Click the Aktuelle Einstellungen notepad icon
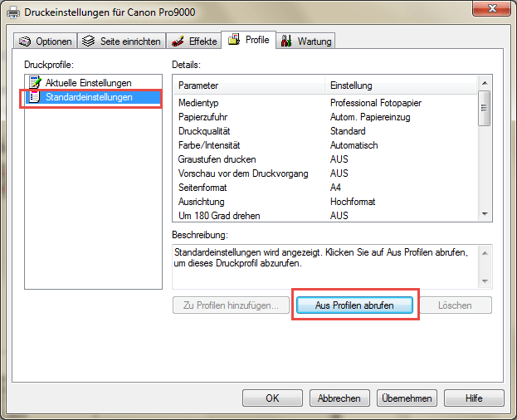Image resolution: width=517 pixels, height=420 pixels. pos(35,82)
